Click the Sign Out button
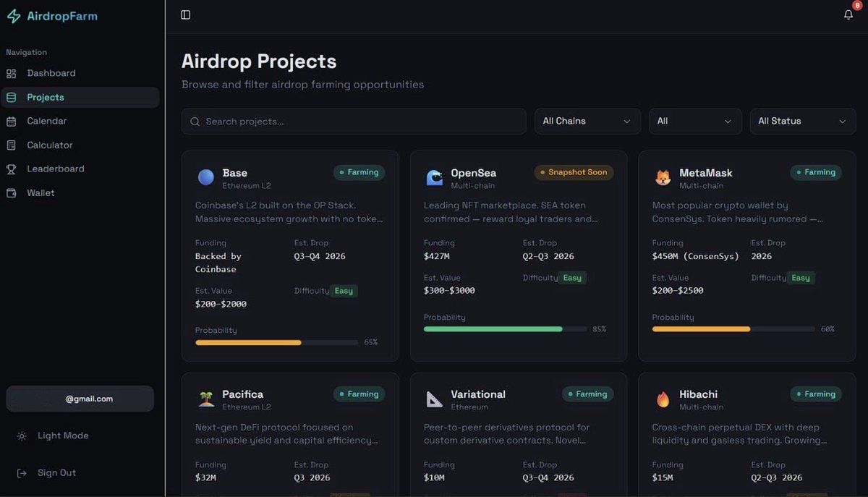The image size is (868, 497). [80, 472]
